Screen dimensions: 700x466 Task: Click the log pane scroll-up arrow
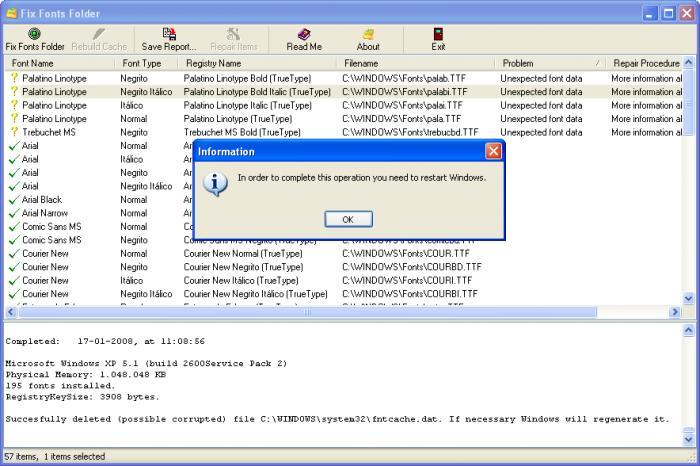coord(689,330)
